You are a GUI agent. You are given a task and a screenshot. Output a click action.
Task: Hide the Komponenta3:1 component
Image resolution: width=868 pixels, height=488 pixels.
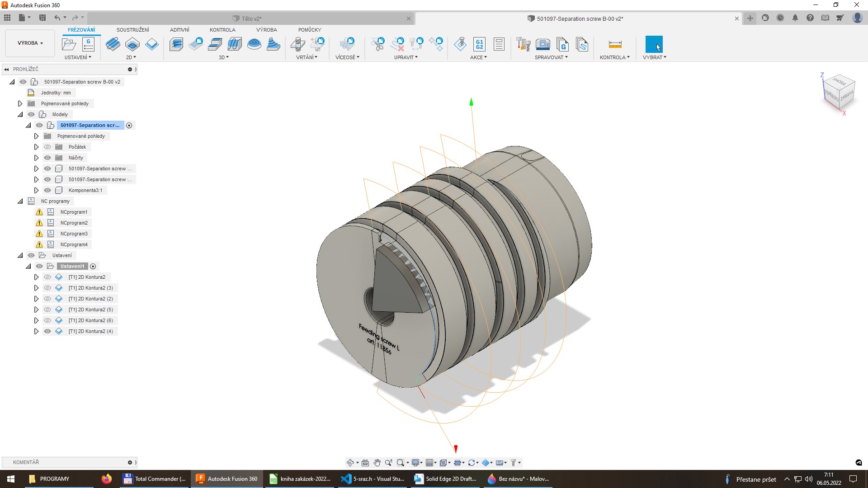click(47, 190)
